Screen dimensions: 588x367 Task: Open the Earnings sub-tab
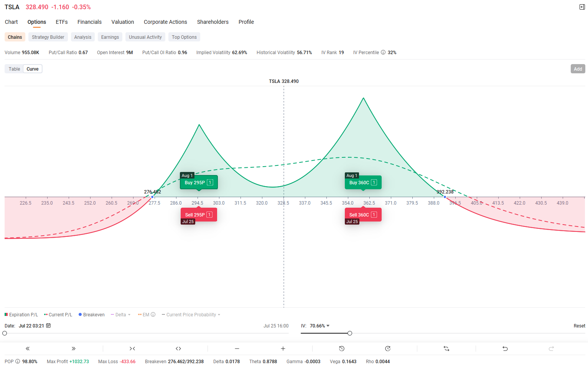110,37
